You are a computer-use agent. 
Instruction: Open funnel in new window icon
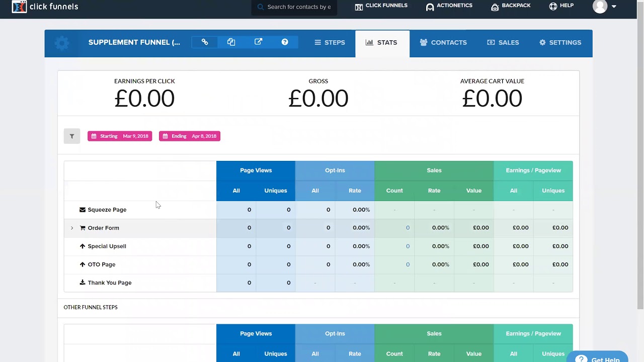[x=258, y=42]
